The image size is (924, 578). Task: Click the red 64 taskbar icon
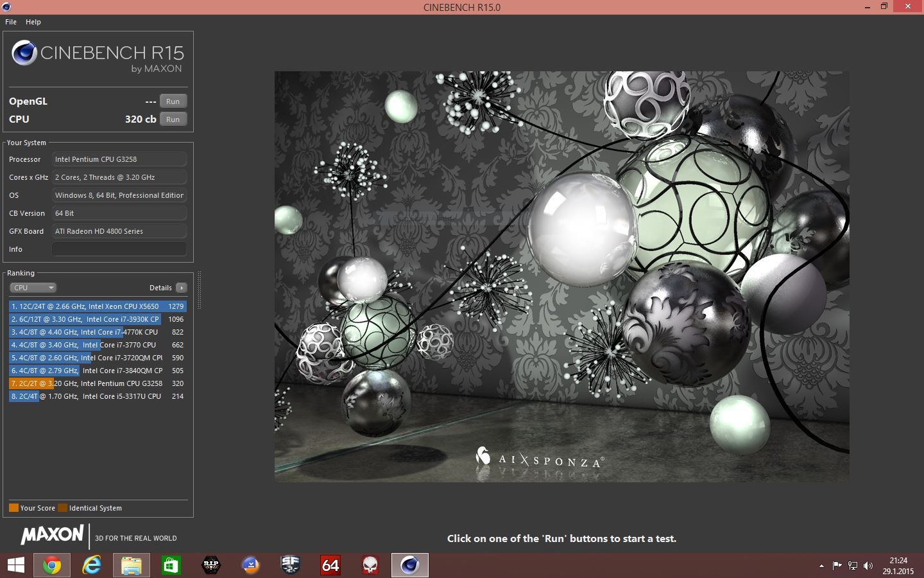[x=330, y=565]
